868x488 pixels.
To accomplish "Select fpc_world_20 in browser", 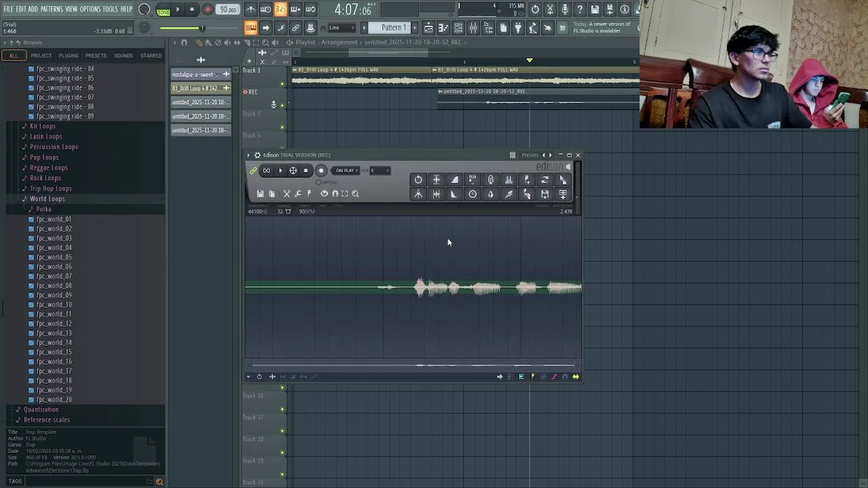I will (x=54, y=399).
